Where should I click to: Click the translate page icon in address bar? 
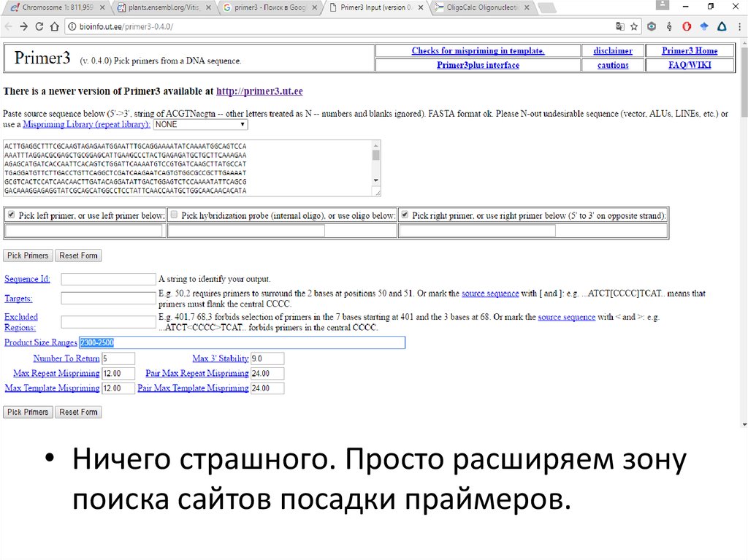point(620,26)
